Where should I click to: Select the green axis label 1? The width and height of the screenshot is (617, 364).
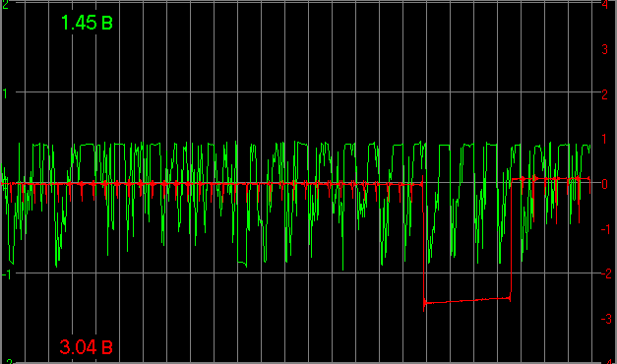click(x=5, y=93)
